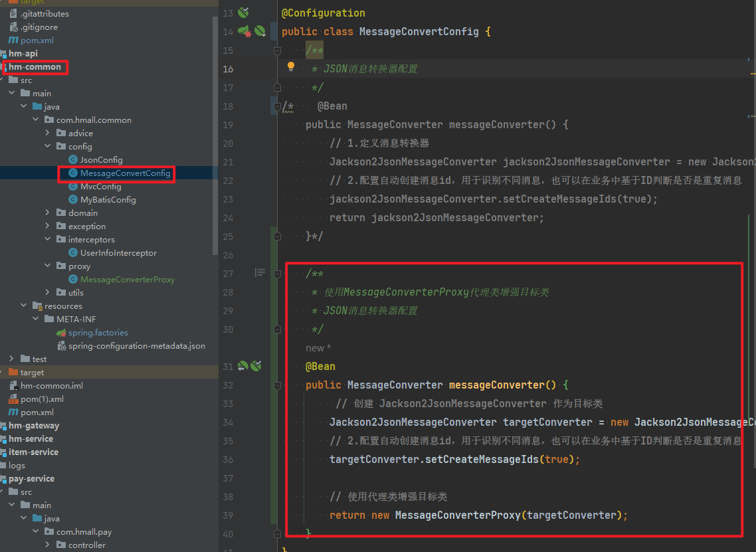This screenshot has height=552, width=756.
Task: Open the JsonConfig class file
Action: [101, 159]
